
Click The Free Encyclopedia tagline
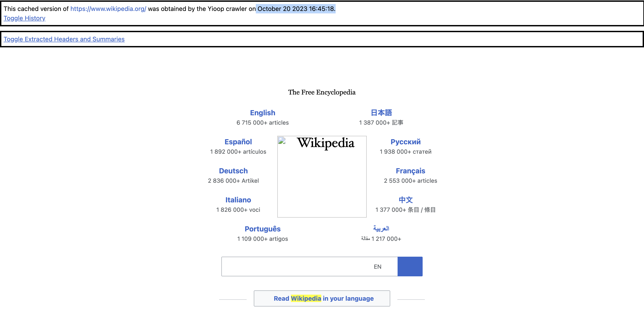322,92
